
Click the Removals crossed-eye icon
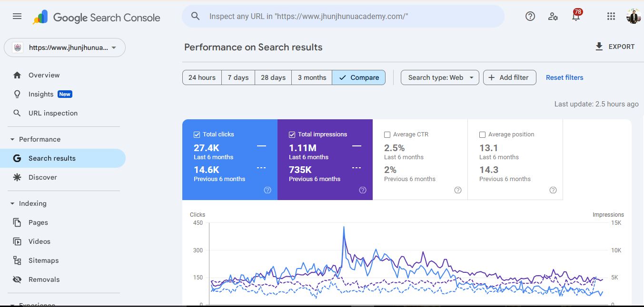point(17,279)
